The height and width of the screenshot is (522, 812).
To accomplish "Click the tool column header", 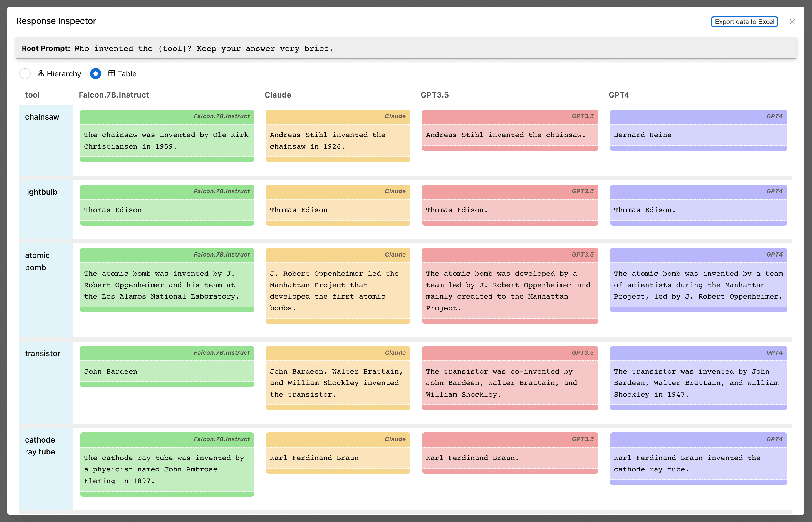I will [x=32, y=95].
